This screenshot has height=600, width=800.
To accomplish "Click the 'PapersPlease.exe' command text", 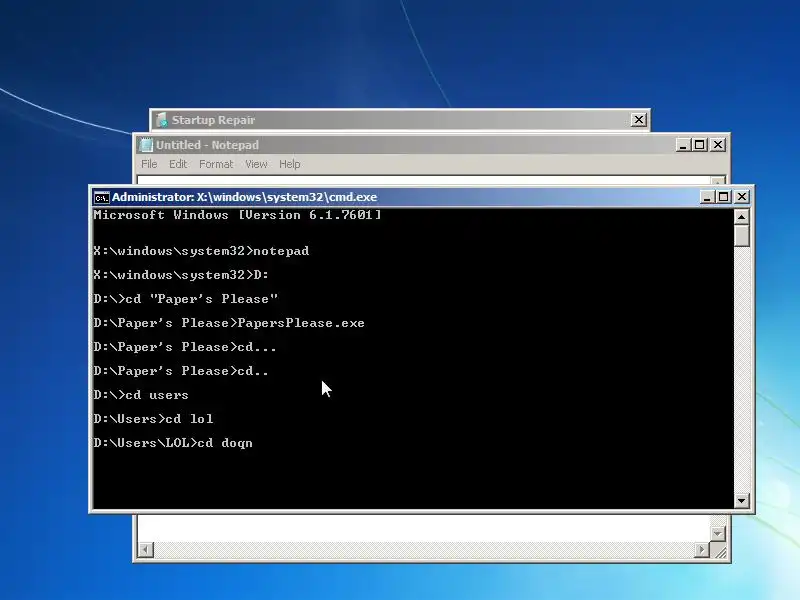I will 301,323.
